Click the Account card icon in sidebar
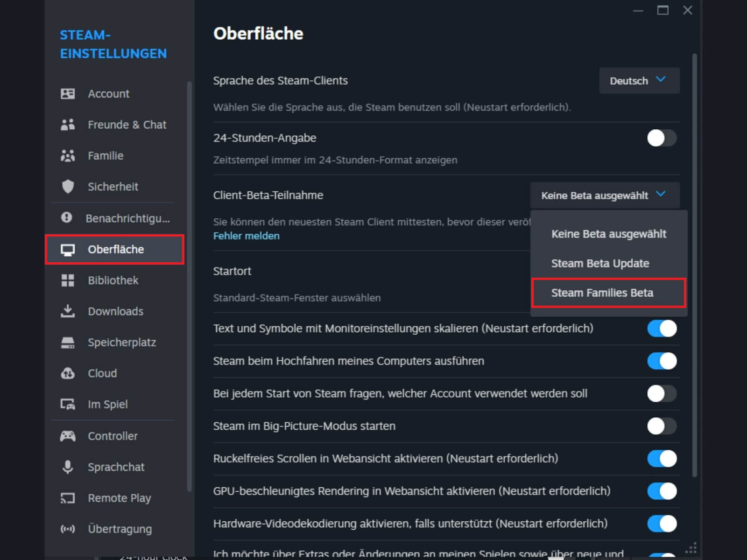 pyautogui.click(x=68, y=94)
